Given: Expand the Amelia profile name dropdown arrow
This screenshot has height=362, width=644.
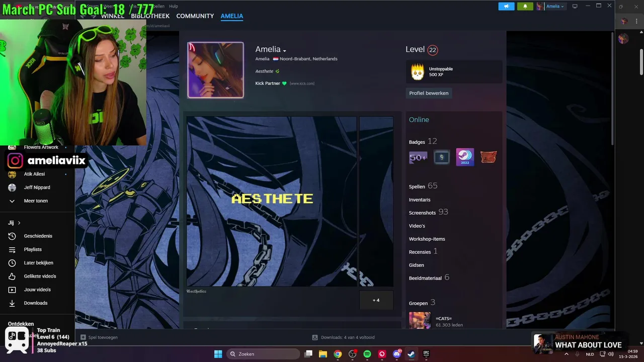Looking at the screenshot, I should (284, 51).
